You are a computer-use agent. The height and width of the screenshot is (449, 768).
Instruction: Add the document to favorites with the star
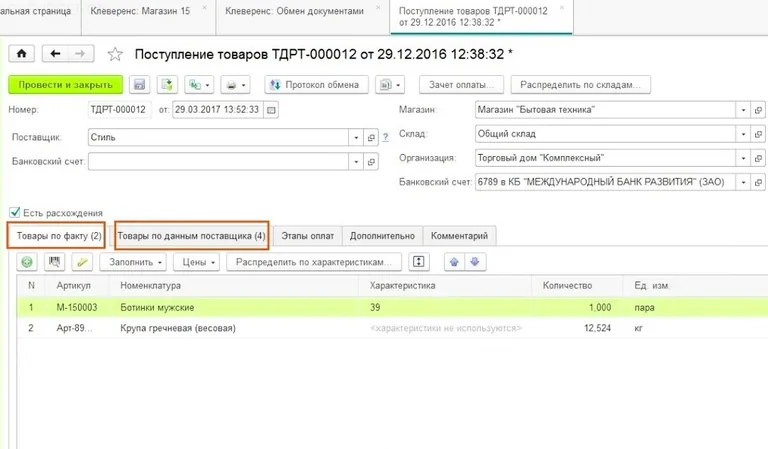tap(114, 54)
